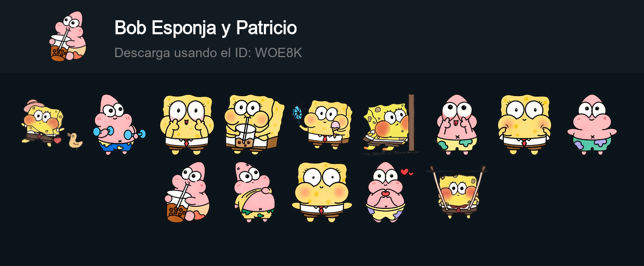Click the Patrick boba tea pack icon in header
This screenshot has height=266, width=644.
click(x=68, y=36)
